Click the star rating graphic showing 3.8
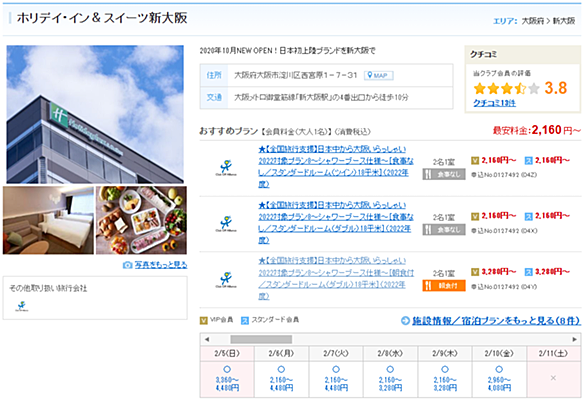 click(x=507, y=89)
